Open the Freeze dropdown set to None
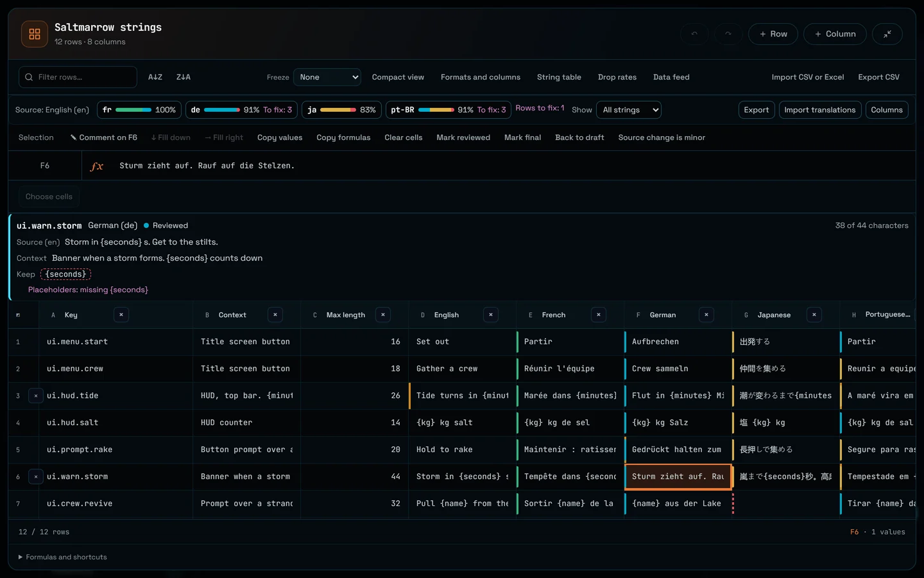The height and width of the screenshot is (578, 924). [x=327, y=77]
